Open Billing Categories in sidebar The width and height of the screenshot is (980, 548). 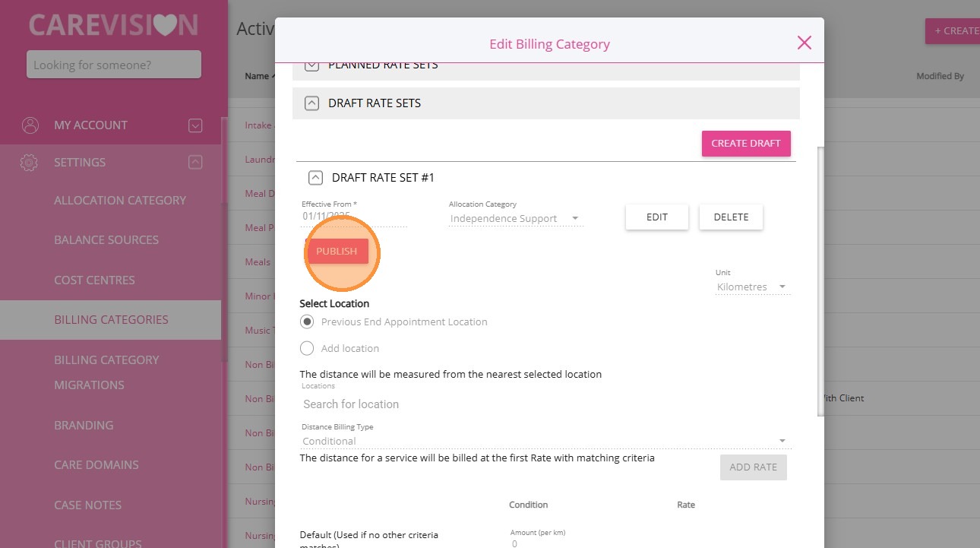pos(111,319)
